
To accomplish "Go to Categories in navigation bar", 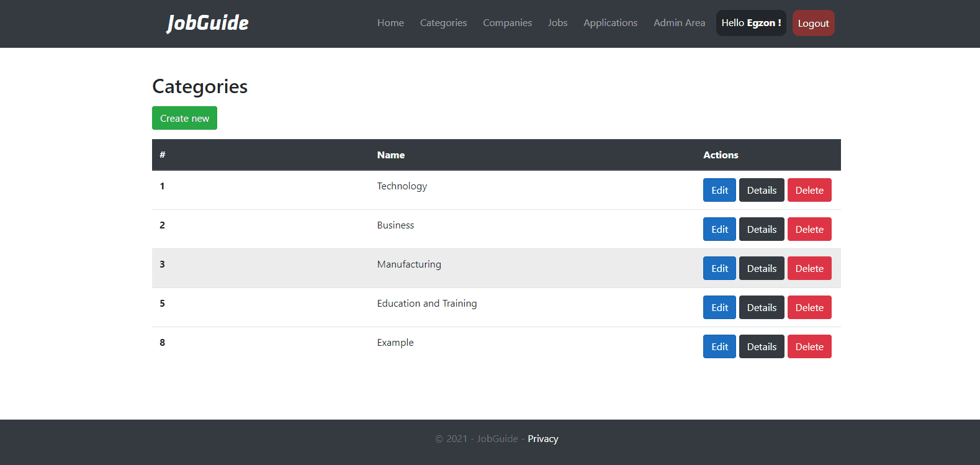I will point(443,23).
